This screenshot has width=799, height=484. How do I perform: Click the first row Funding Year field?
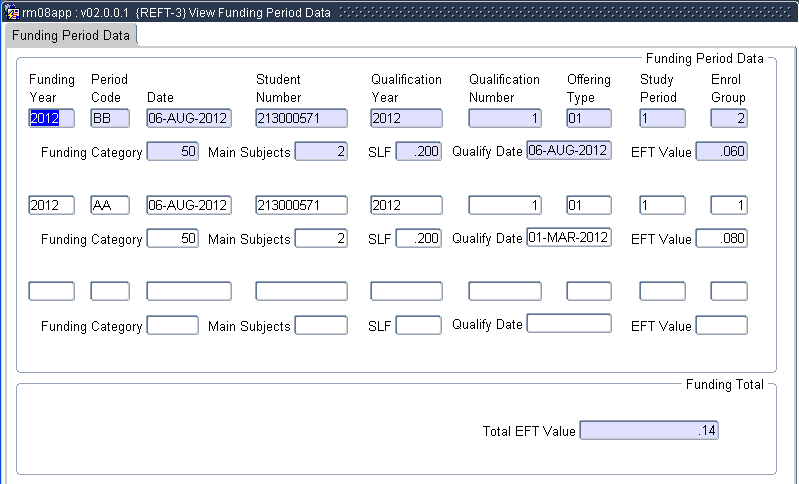[x=51, y=118]
